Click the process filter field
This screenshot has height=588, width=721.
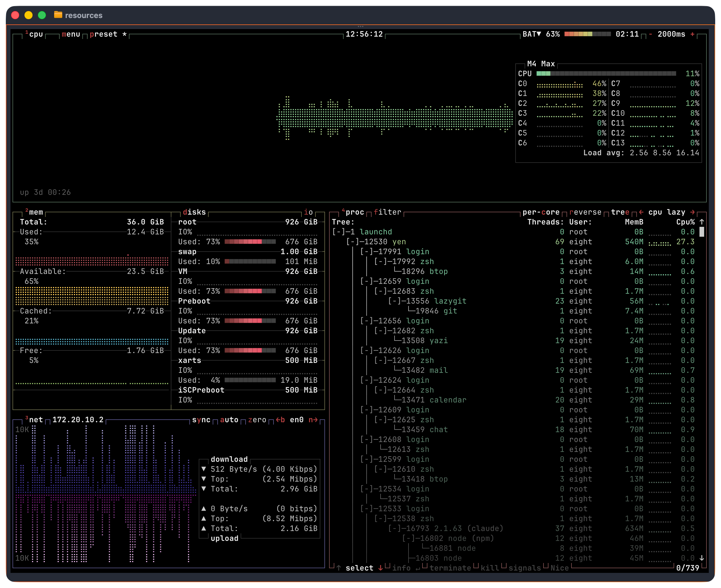[x=387, y=212]
